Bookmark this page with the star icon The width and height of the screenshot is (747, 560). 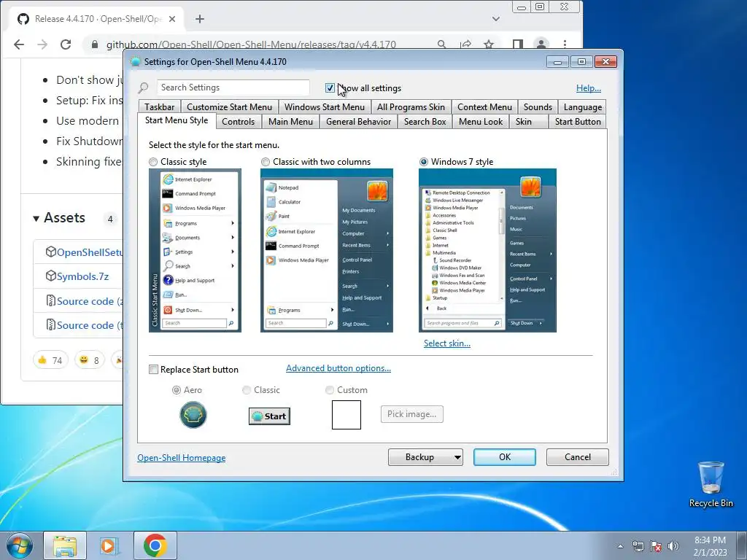point(489,44)
